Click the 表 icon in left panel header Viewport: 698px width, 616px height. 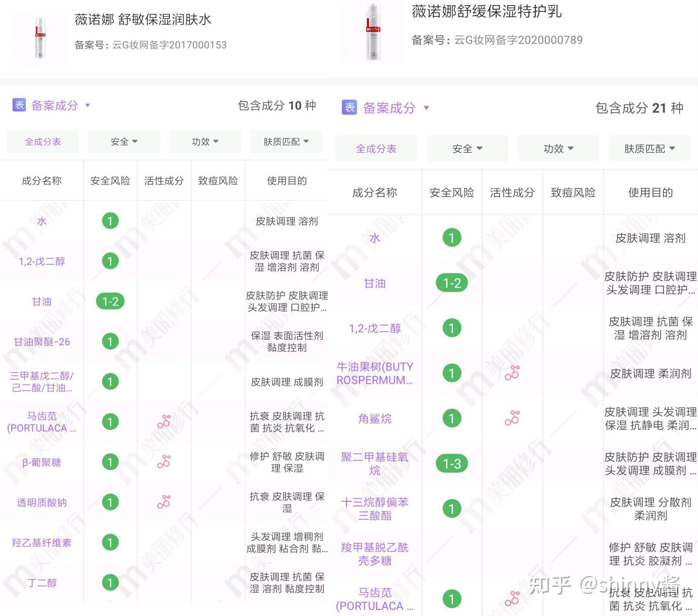coord(19,105)
